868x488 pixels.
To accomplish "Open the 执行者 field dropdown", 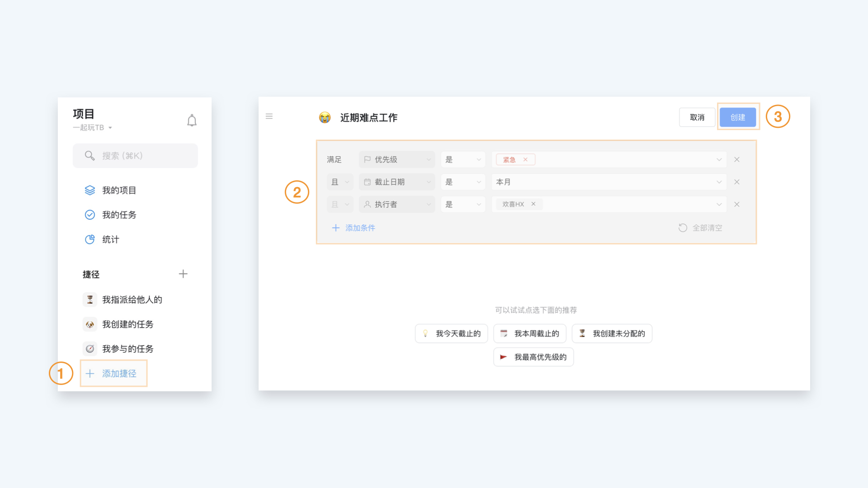I will [396, 204].
